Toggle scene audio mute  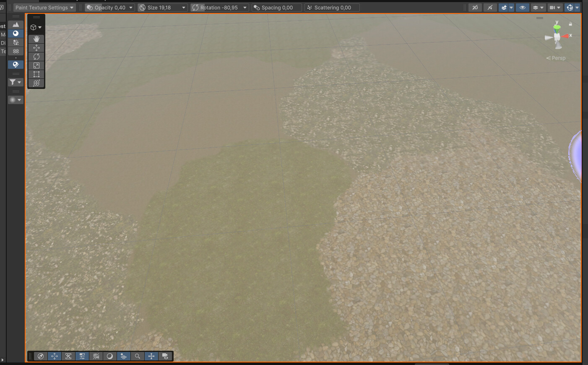click(x=490, y=7)
